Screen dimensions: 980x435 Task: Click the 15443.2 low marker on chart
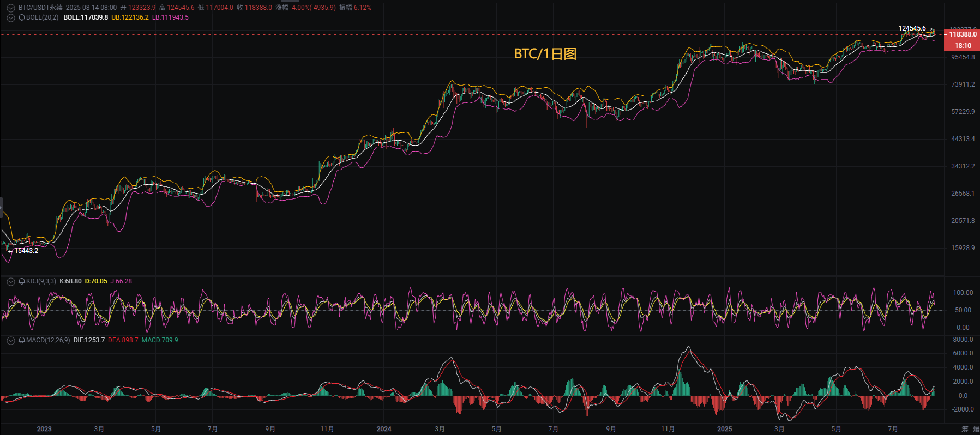[26, 251]
